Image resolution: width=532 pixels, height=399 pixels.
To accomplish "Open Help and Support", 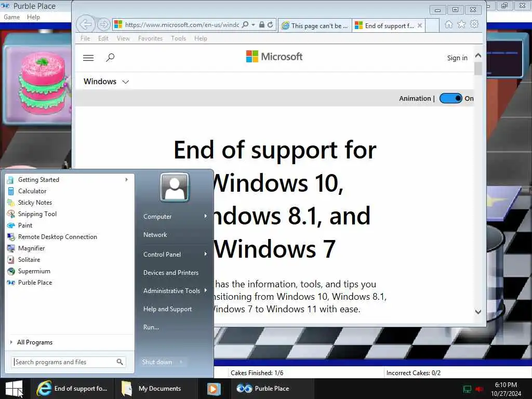I will tap(167, 309).
